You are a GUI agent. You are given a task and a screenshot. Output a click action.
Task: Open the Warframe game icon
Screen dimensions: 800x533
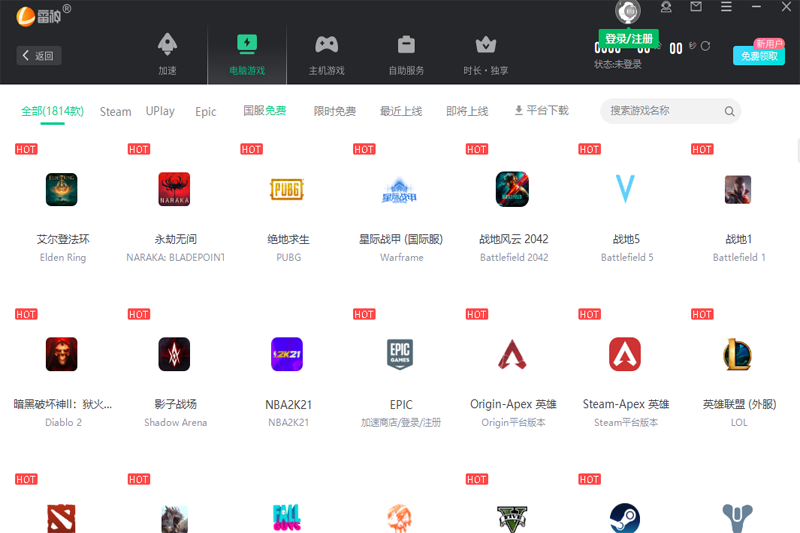(399, 190)
